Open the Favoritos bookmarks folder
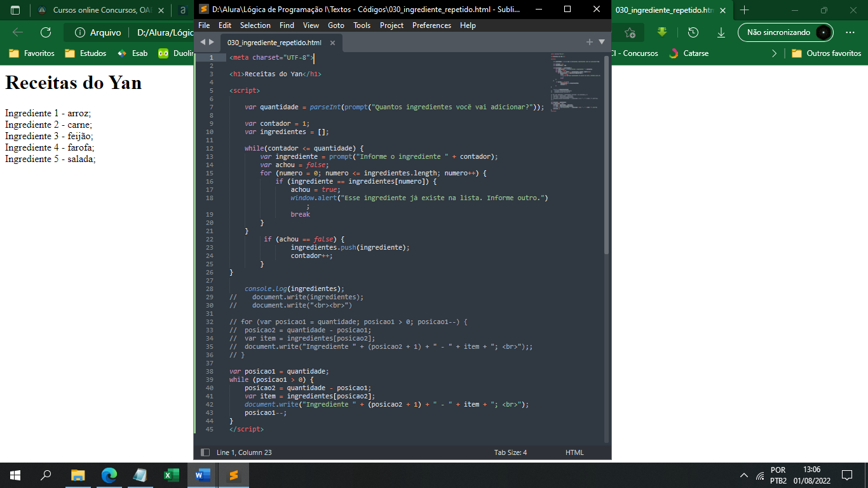The height and width of the screenshot is (488, 868). 32,53
